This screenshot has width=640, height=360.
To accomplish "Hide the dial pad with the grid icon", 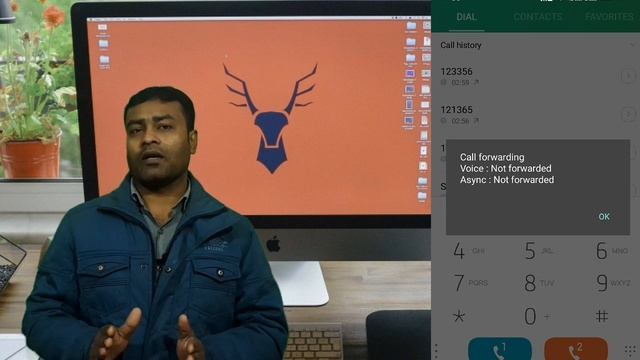I will 630,351.
